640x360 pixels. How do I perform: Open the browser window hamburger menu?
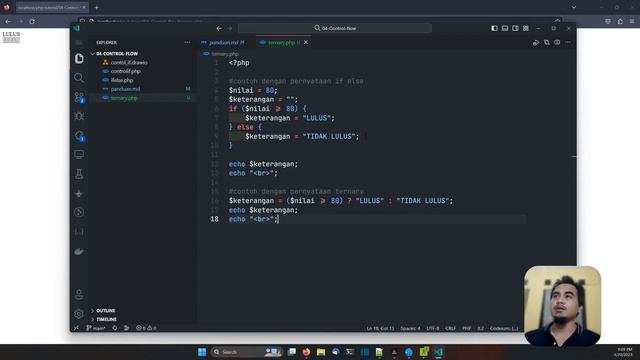(x=632, y=21)
